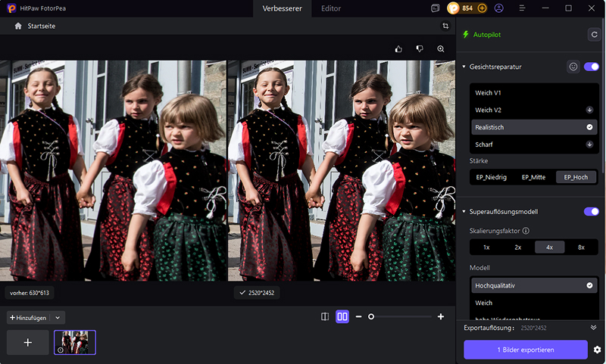Go to Startseite home icon

(x=17, y=26)
